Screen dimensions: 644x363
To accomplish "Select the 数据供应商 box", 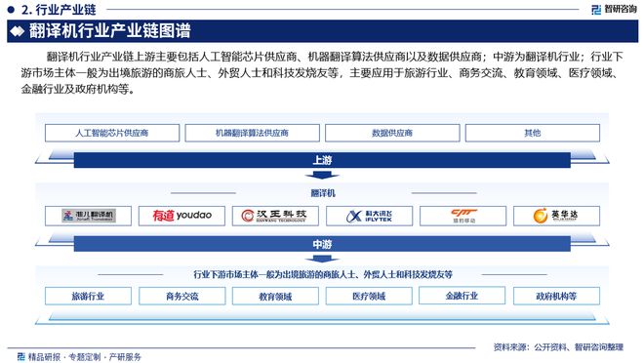I will click(392, 133).
